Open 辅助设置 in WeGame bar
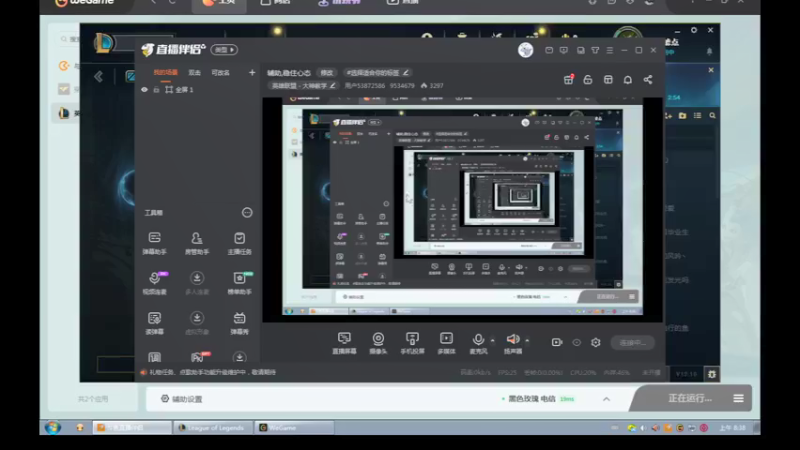This screenshot has width=800, height=450. click(x=182, y=399)
